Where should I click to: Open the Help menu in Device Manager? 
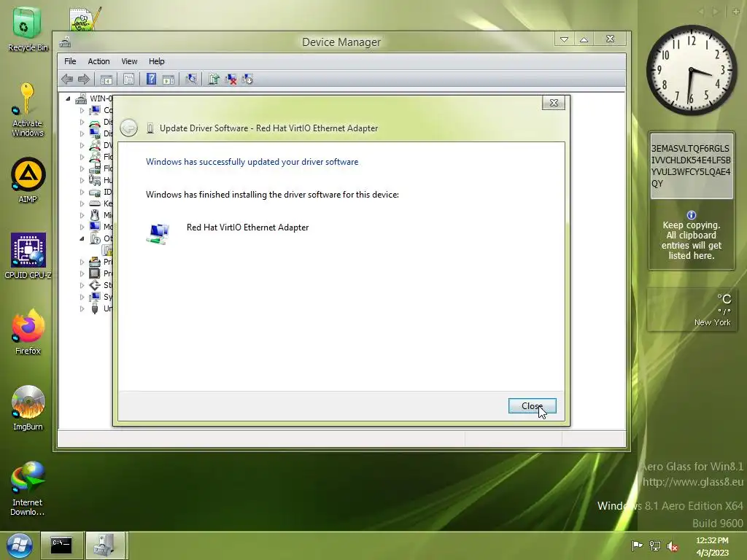click(156, 61)
